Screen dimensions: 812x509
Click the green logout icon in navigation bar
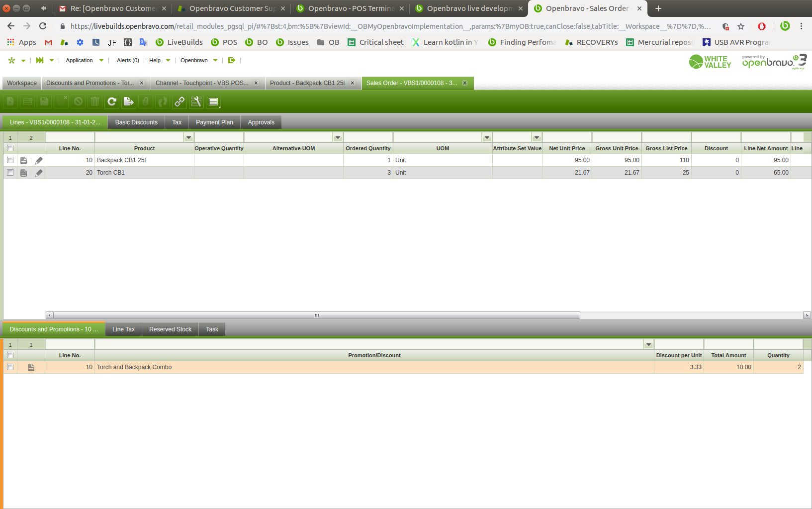(x=232, y=60)
